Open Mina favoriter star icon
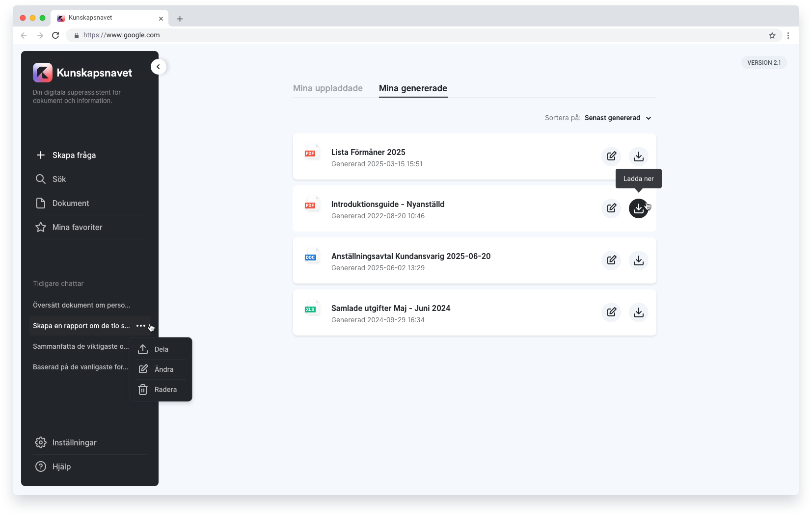Viewport: 812px width, 516px height. pos(41,227)
